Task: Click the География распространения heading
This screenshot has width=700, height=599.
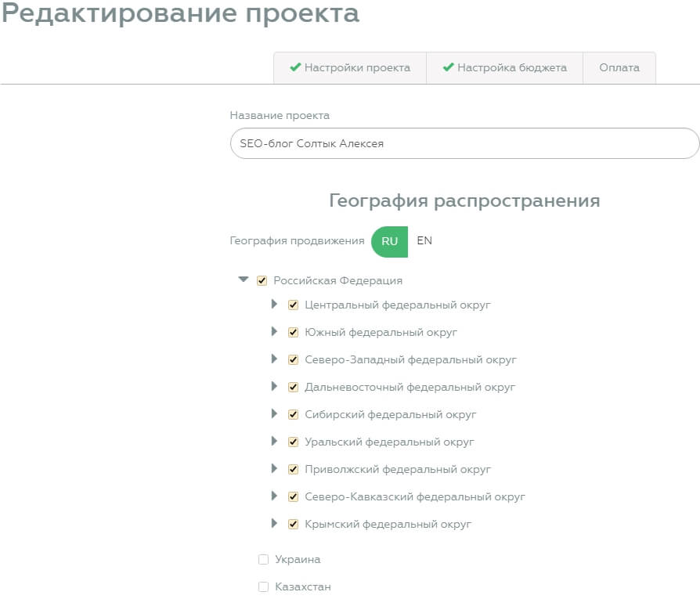Action: [465, 201]
